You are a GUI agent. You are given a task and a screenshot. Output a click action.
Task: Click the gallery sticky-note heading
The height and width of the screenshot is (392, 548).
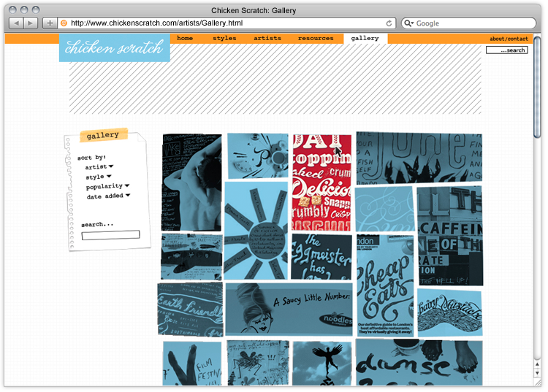coord(104,135)
